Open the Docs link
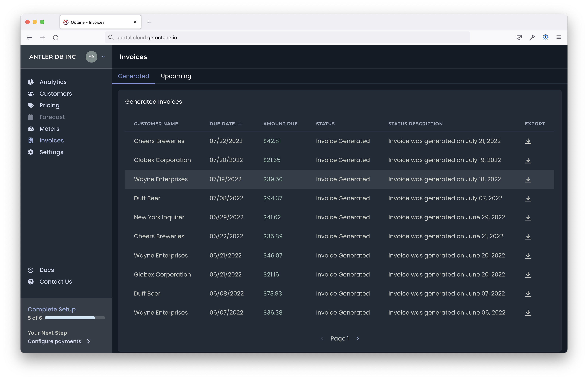This screenshot has height=380, width=588. coord(47,270)
